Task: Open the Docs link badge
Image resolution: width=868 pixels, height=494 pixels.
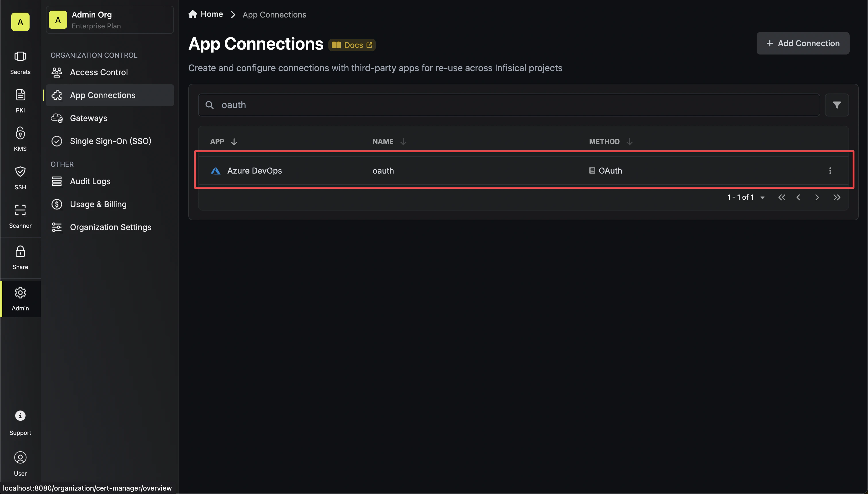Action: [x=352, y=45]
